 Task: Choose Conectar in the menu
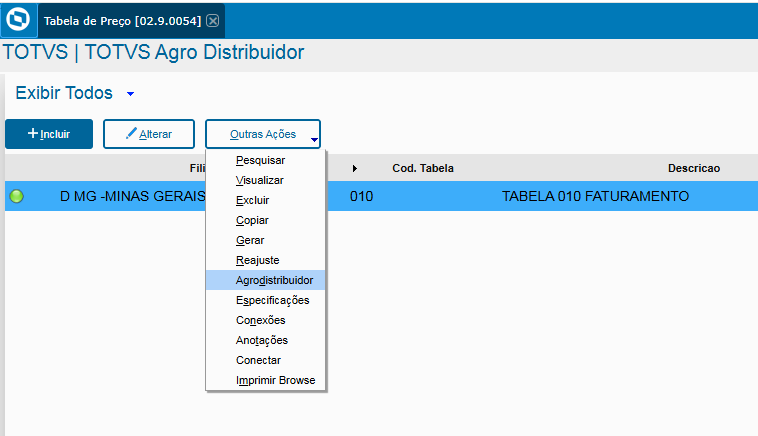pos(265,360)
